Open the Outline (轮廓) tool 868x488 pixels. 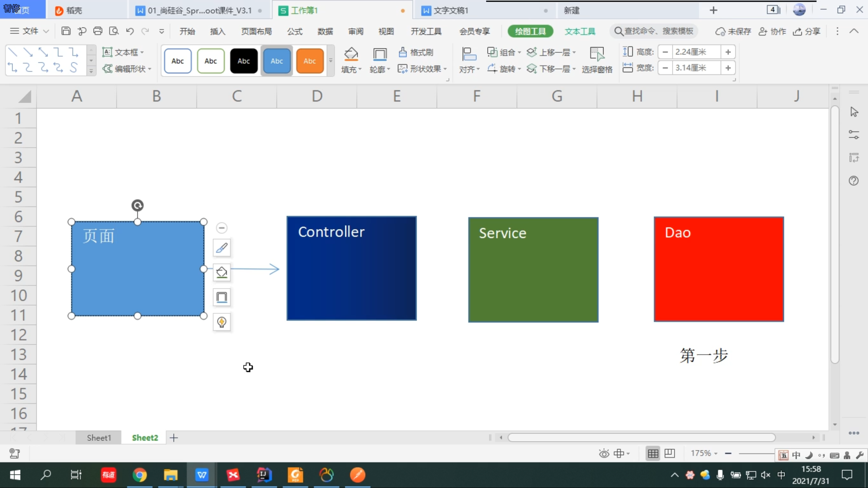coord(380,60)
